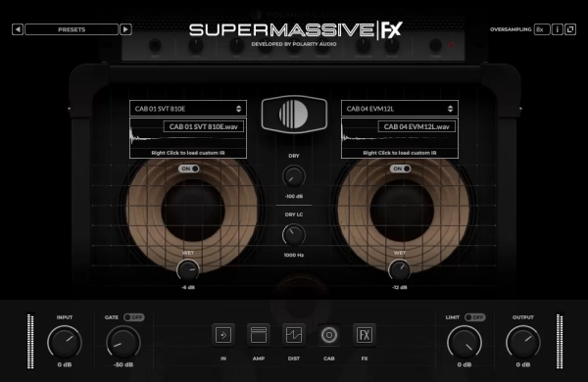Click the 0 dB value under INPUT
The width and height of the screenshot is (588, 382).
65,364
